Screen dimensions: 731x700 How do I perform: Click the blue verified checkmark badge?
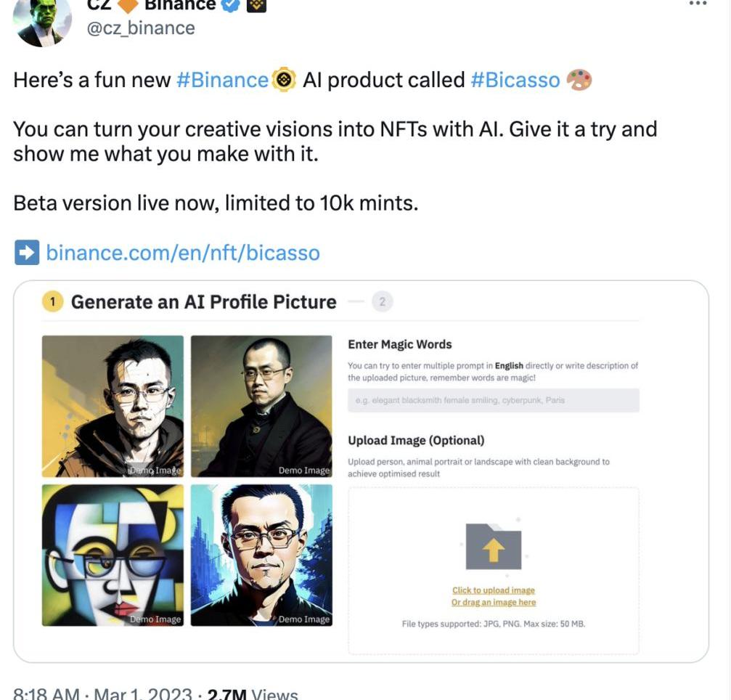(230, 4)
